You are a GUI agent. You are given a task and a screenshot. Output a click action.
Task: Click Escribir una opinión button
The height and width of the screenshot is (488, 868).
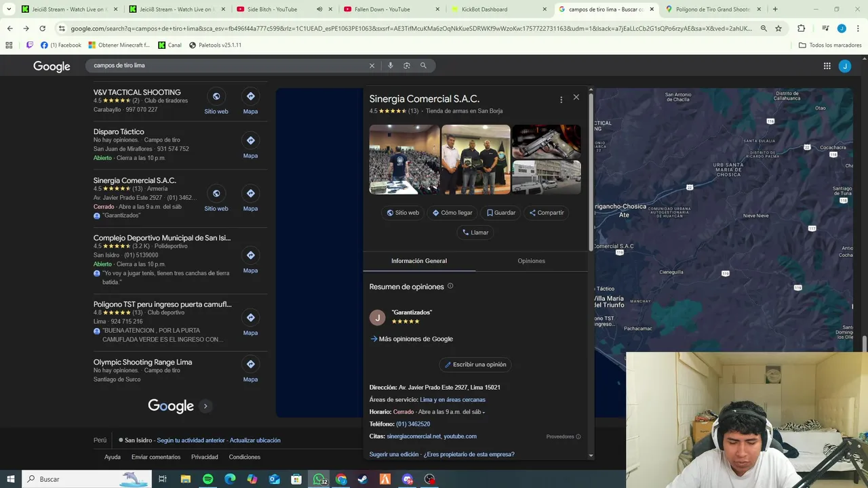tap(475, 365)
